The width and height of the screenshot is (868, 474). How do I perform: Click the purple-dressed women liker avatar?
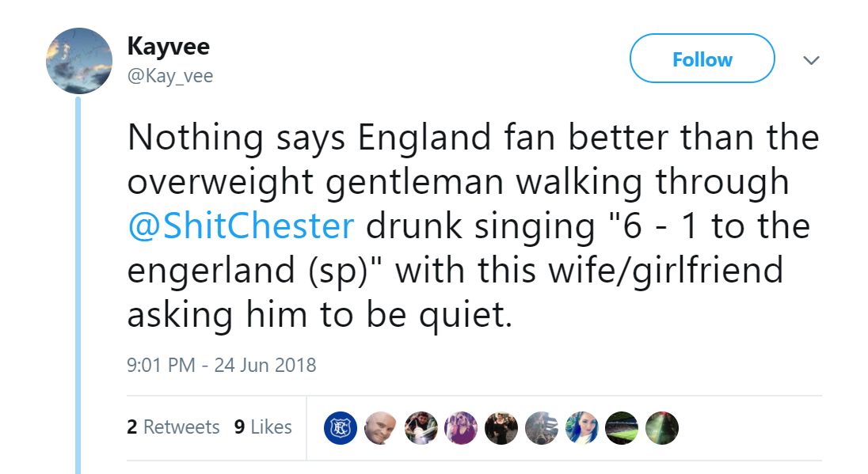tap(461, 427)
